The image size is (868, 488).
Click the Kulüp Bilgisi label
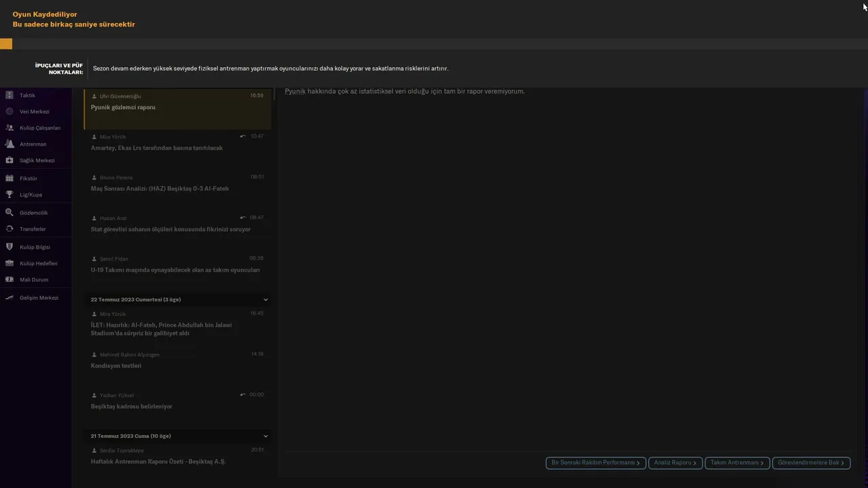[35, 247]
